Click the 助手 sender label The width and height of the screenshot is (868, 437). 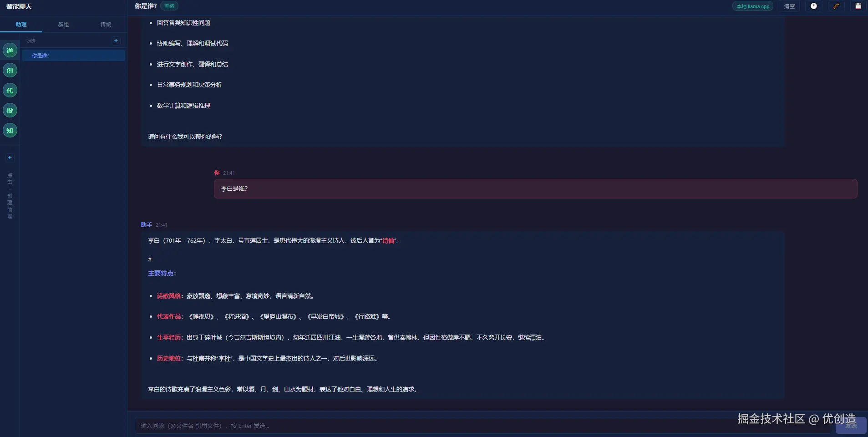[x=146, y=225]
